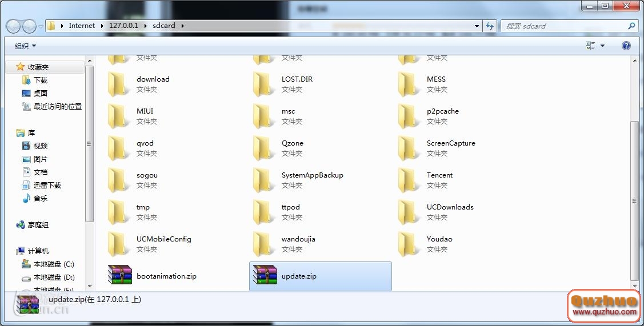This screenshot has height=326, width=644.
Task: Click the sdcard breadcrumb segment
Action: point(164,26)
